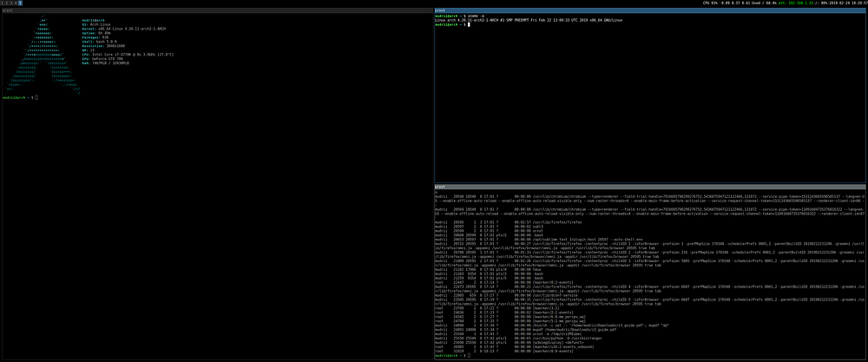
Task: Focus urxvt title bar above uname terminal
Action: (x=650, y=10)
